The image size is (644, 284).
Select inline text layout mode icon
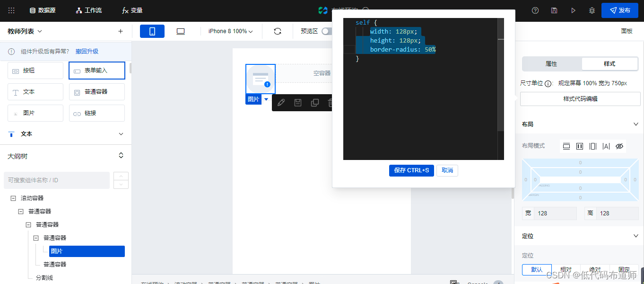606,146
